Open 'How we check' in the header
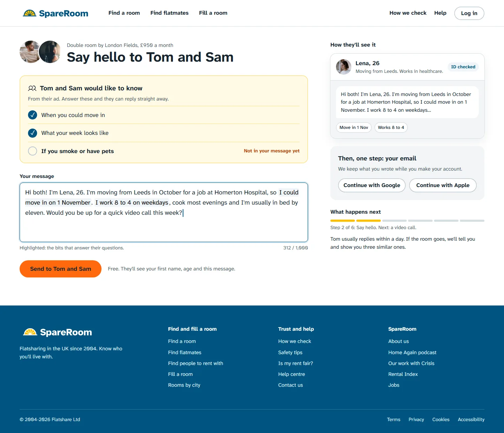This screenshot has width=504, height=433. (x=408, y=13)
